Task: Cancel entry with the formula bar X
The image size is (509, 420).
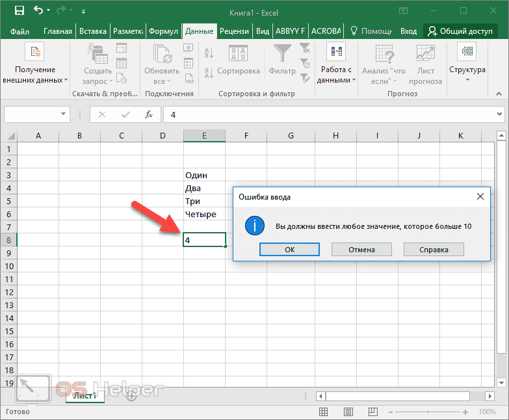Action: pyautogui.click(x=101, y=114)
